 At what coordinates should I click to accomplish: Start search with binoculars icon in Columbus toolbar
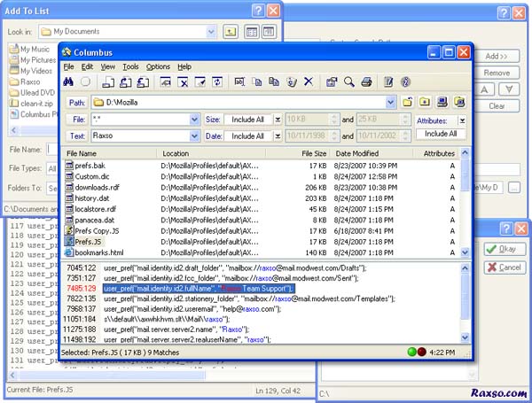click(x=68, y=81)
